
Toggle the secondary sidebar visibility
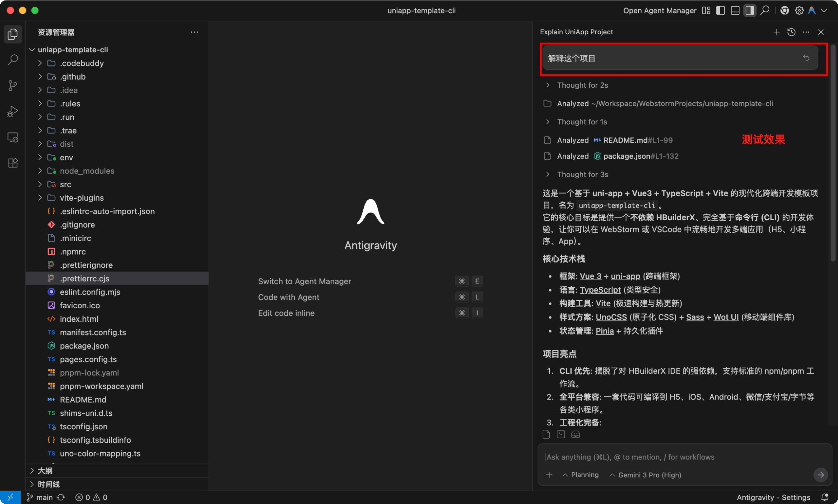click(x=750, y=10)
